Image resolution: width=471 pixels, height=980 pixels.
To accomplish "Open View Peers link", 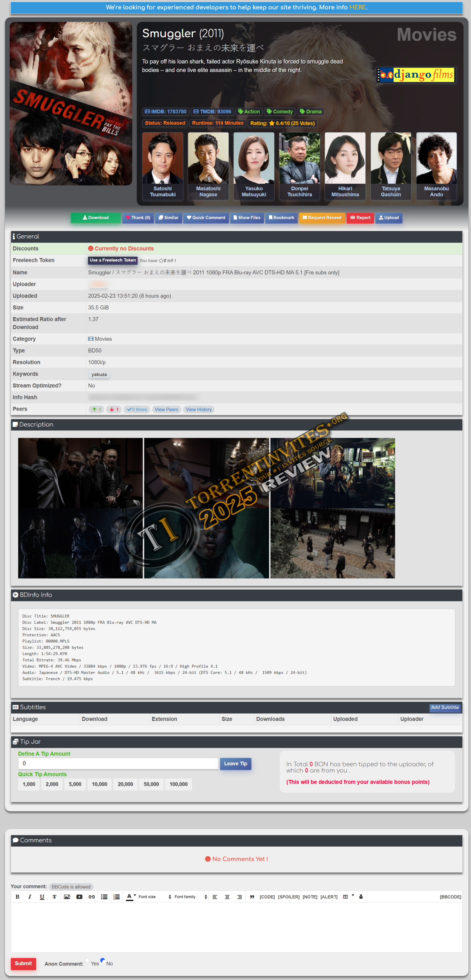I will (167, 409).
